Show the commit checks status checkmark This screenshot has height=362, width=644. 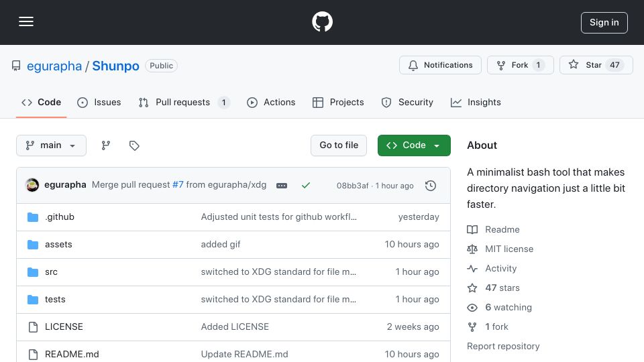[306, 186]
